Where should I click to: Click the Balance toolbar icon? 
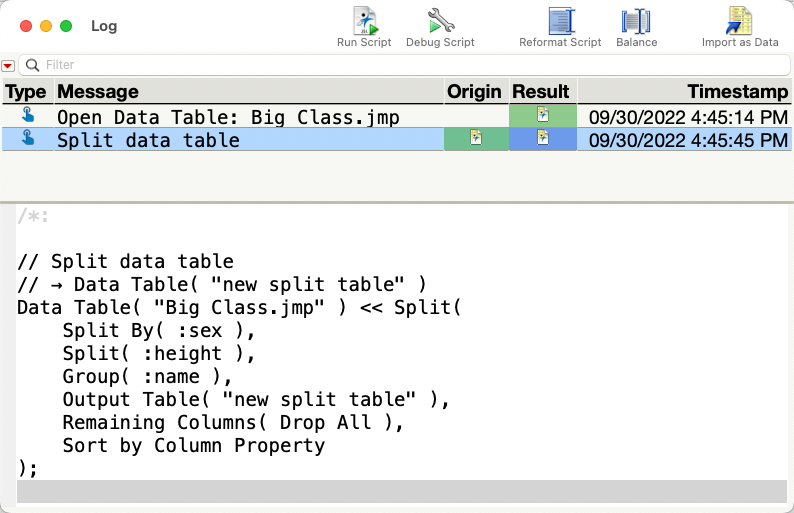[x=636, y=21]
